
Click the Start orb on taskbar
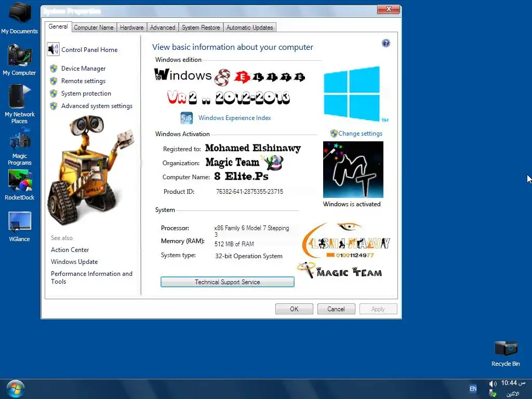[15, 389]
